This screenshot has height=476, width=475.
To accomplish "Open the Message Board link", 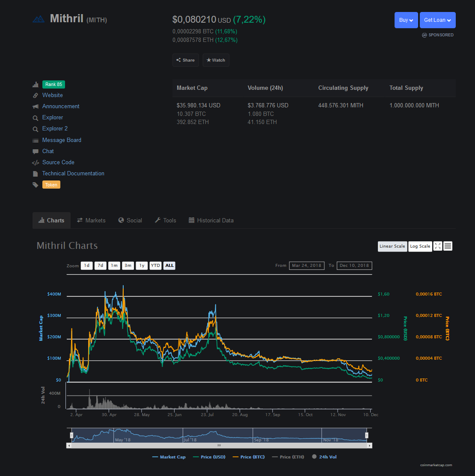I will pyautogui.click(x=62, y=140).
